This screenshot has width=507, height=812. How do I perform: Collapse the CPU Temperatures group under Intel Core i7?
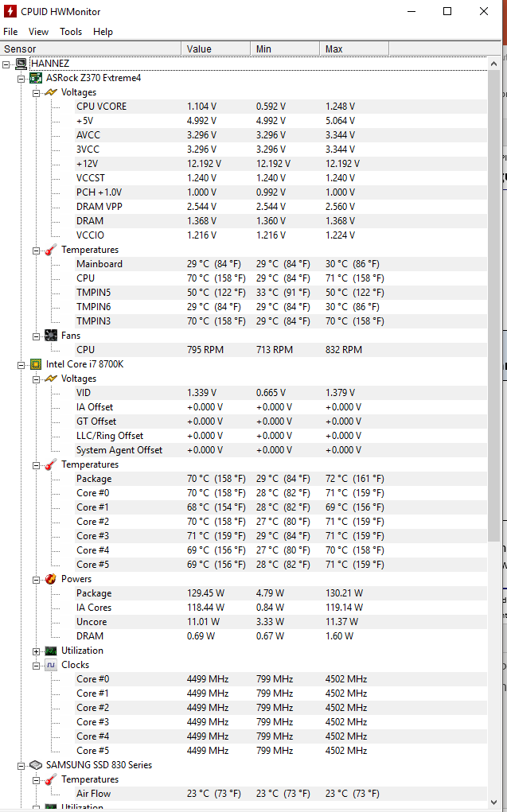click(37, 465)
